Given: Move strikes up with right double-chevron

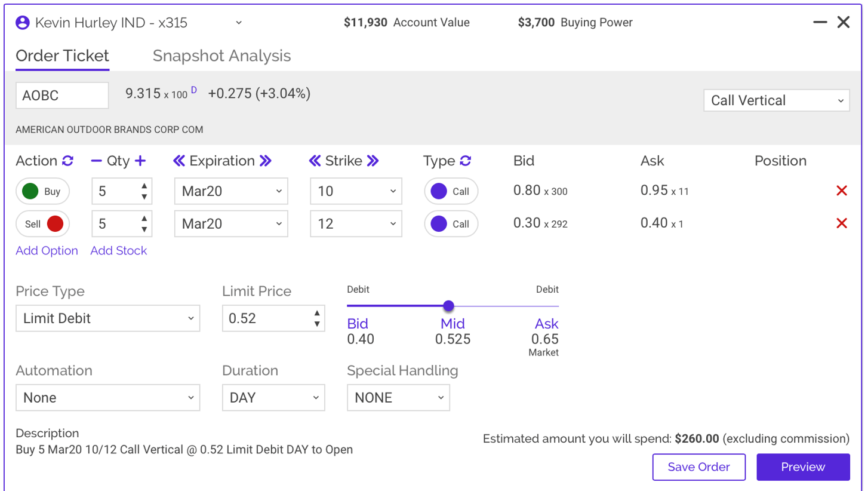Looking at the screenshot, I should coord(373,161).
